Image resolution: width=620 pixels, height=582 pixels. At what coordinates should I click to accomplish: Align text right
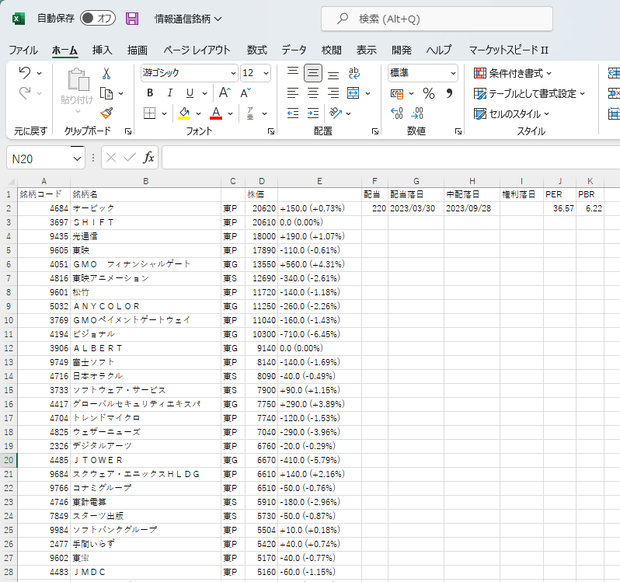pos(333,93)
